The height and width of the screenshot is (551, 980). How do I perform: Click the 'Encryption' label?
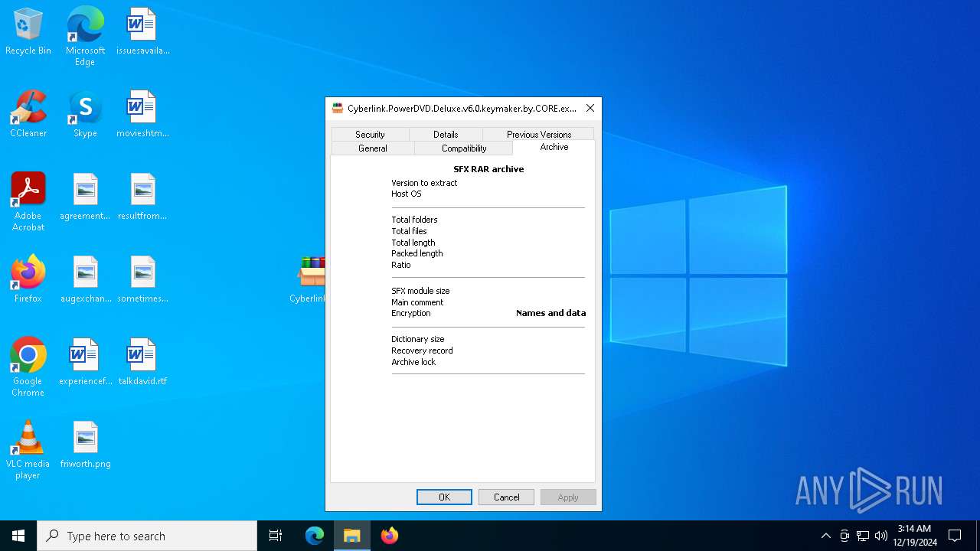click(411, 313)
